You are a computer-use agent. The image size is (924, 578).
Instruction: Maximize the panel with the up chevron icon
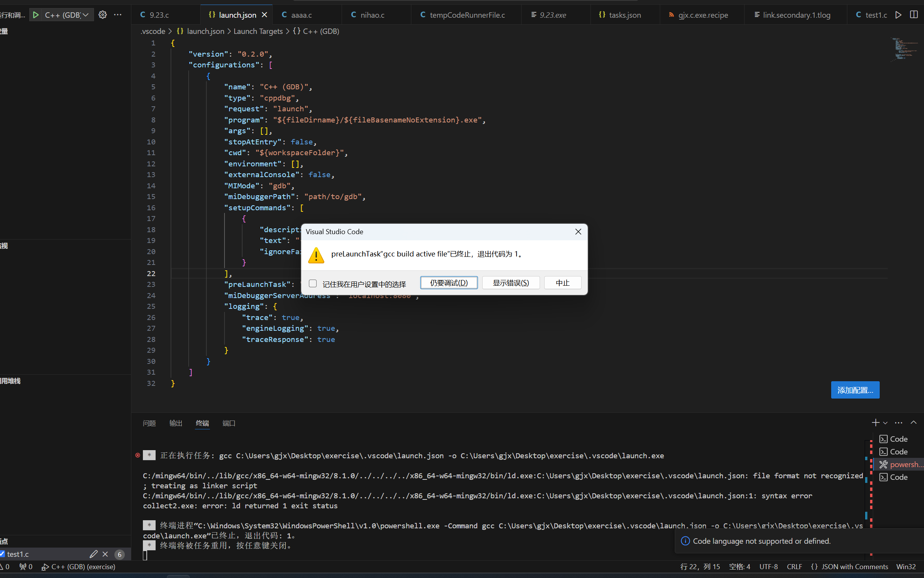[x=914, y=423]
